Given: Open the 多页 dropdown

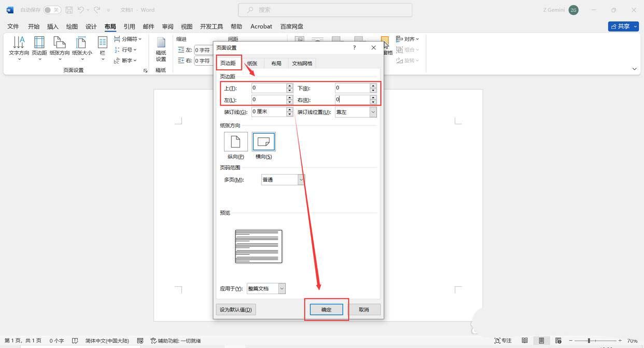Looking at the screenshot, I should click(301, 179).
